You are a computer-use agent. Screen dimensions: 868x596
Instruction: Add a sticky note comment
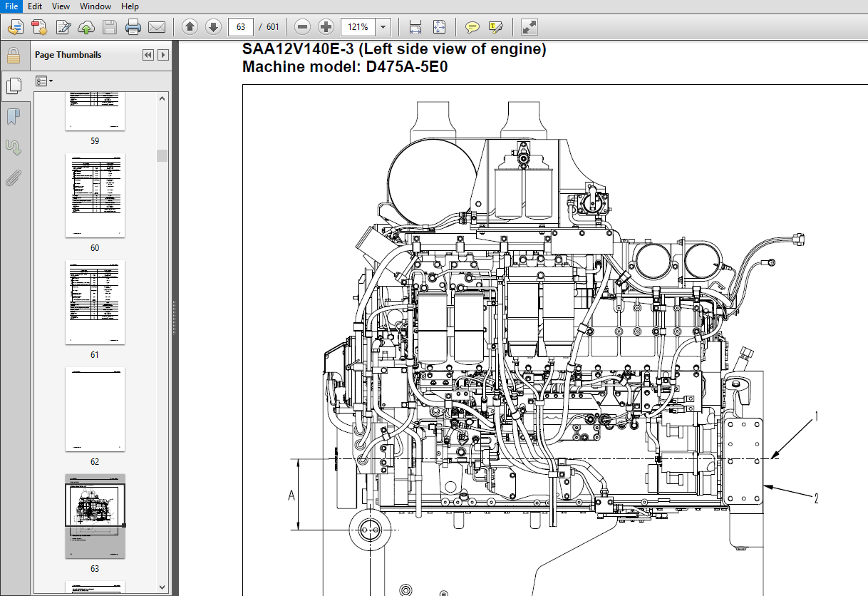[x=472, y=27]
